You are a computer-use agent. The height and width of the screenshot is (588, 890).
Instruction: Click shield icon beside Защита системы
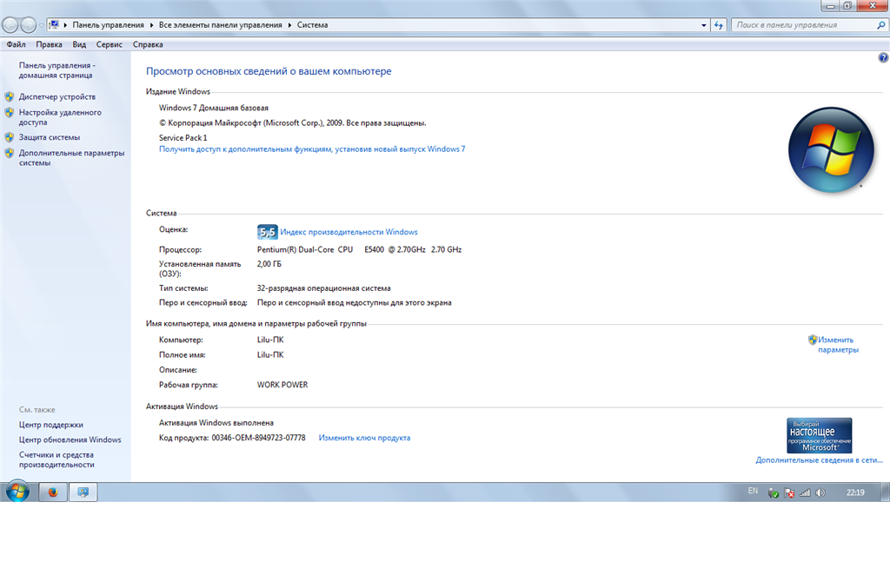[x=9, y=137]
